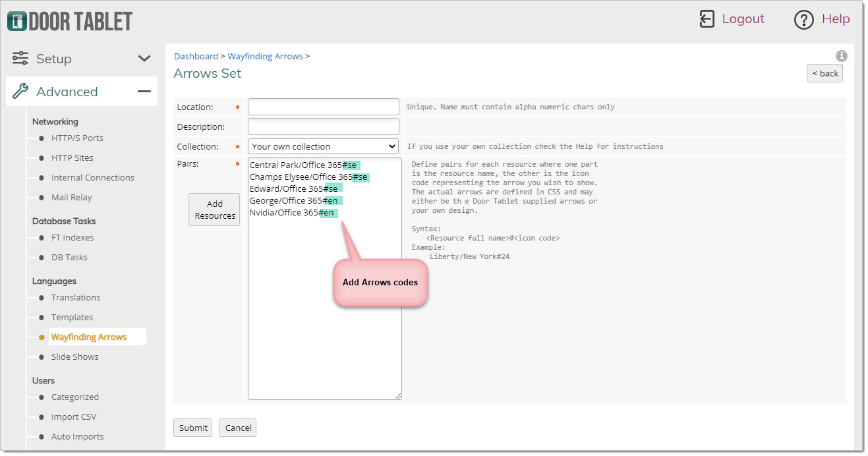Click the Advanced wrench icon
The image size is (868, 456).
[20, 91]
